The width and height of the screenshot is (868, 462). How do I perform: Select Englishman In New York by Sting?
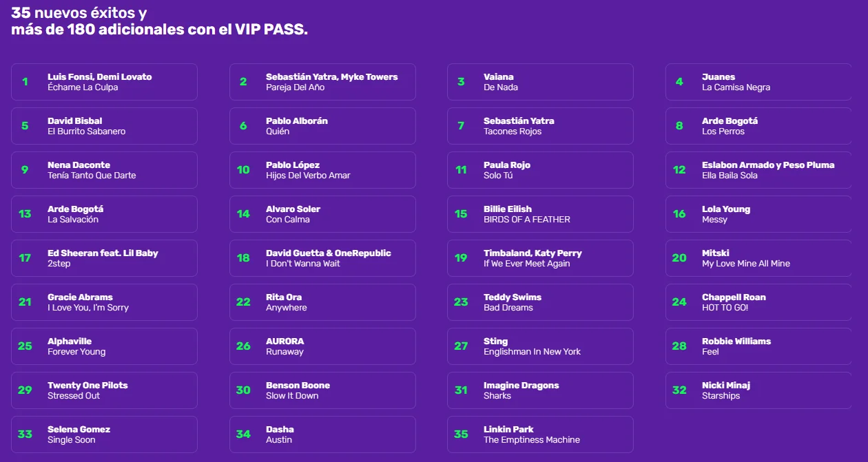pyautogui.click(x=540, y=346)
